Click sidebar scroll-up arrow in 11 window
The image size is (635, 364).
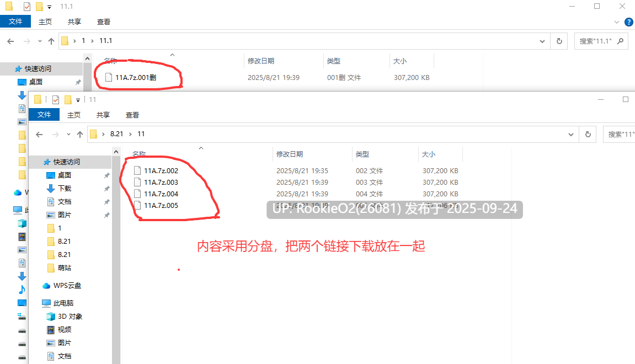[116, 152]
